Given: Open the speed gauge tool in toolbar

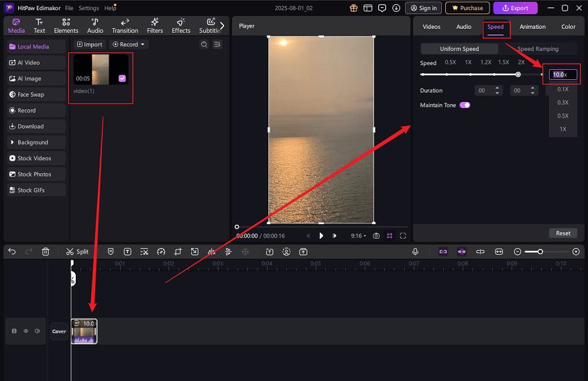Looking at the screenshot, I should pos(162,252).
